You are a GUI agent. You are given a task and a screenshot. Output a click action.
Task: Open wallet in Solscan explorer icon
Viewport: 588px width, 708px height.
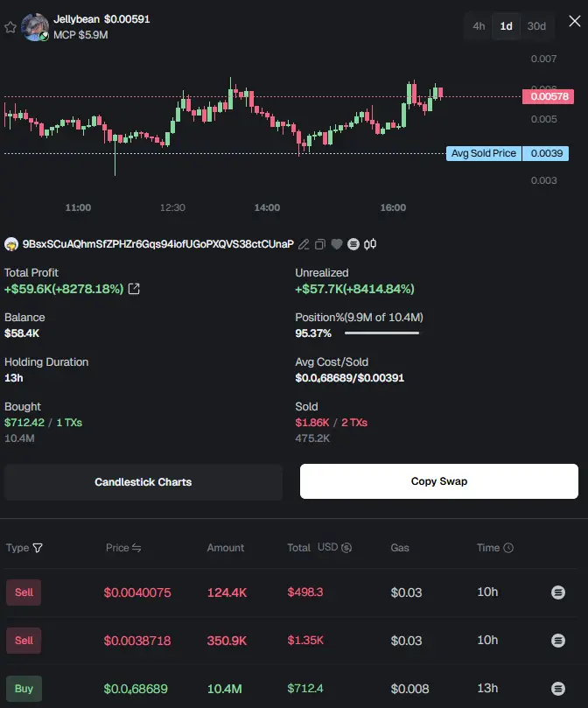pyautogui.click(x=353, y=244)
